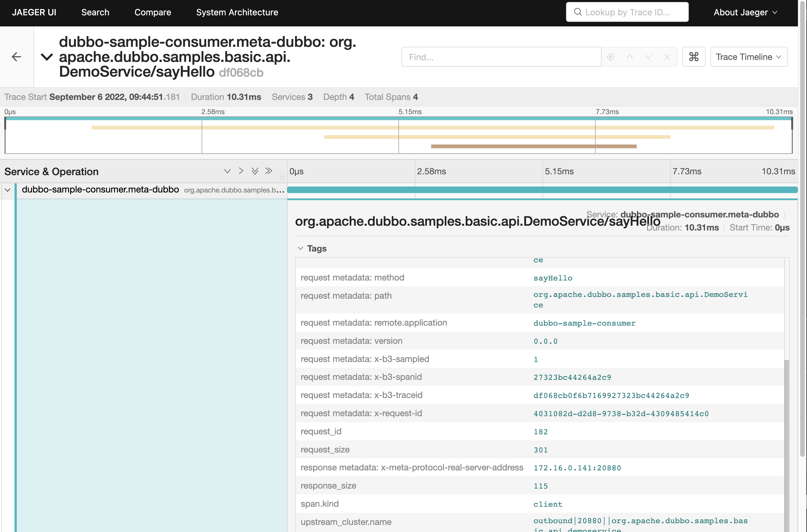807x532 pixels.
Task: Go to next search result arrow
Action: 648,57
